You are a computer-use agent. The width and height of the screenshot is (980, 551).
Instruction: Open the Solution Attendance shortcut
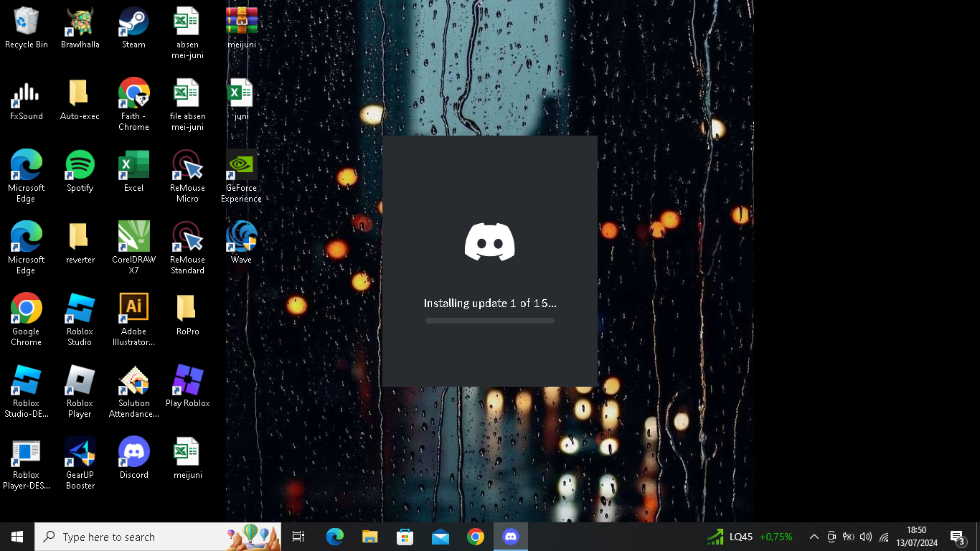tap(133, 392)
